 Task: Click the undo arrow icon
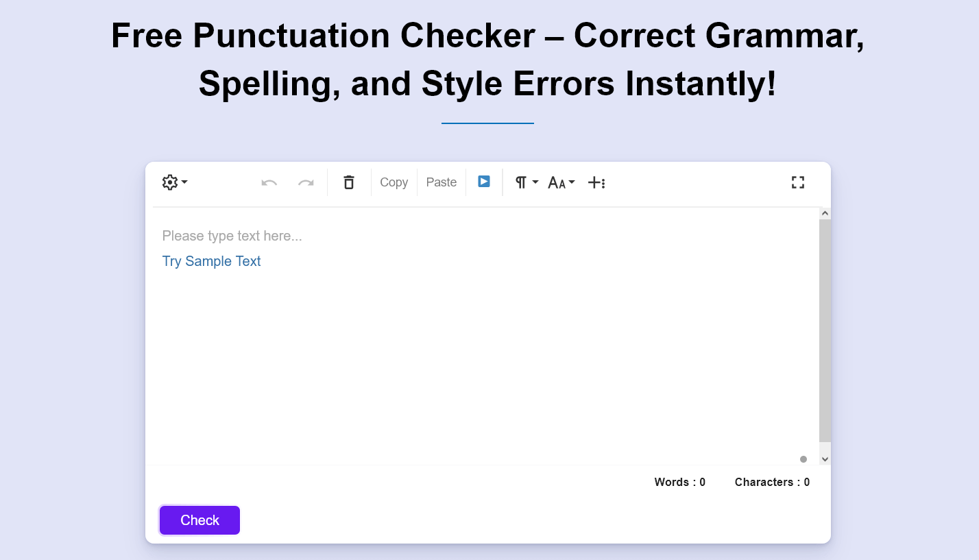(x=269, y=182)
